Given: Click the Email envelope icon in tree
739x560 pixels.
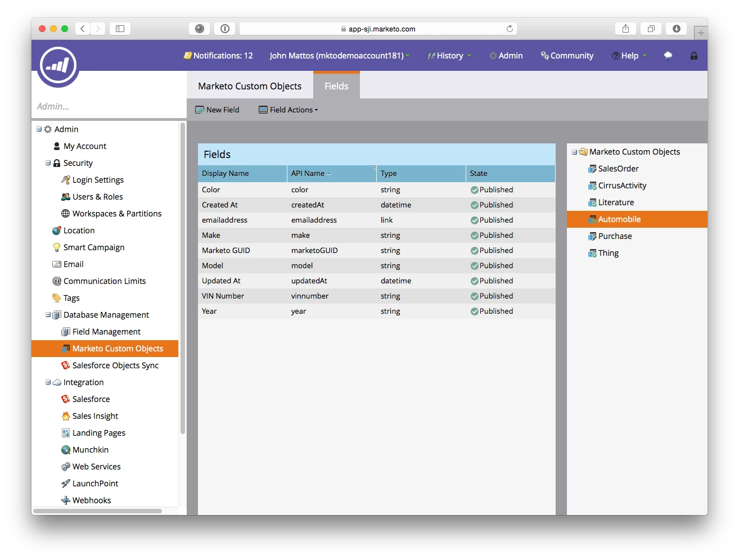Looking at the screenshot, I should 57,264.
